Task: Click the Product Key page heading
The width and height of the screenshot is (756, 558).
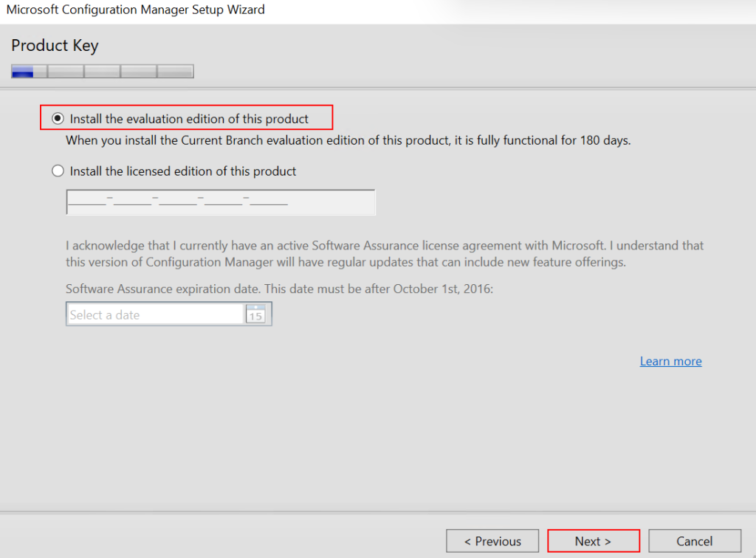Action: (55, 45)
